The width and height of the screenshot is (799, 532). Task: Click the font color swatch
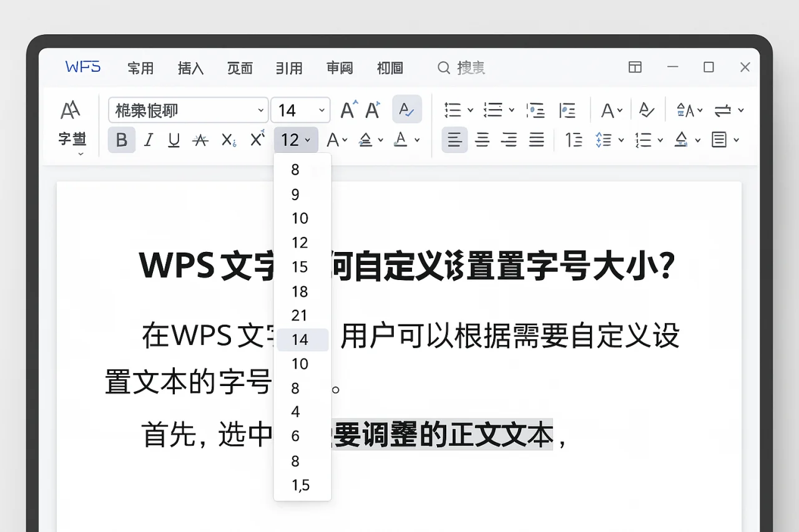401,140
